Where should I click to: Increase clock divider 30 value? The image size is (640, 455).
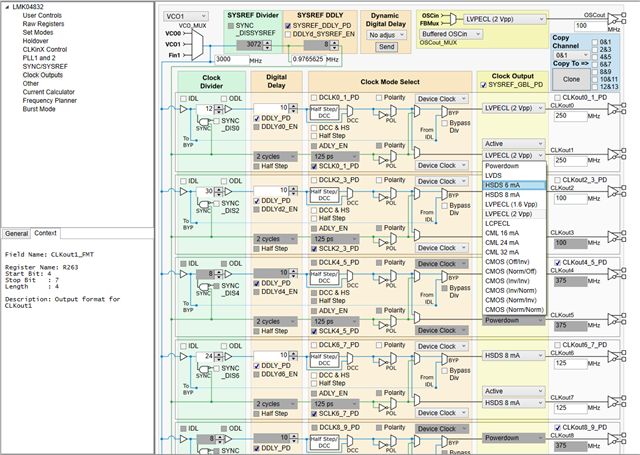(219, 189)
